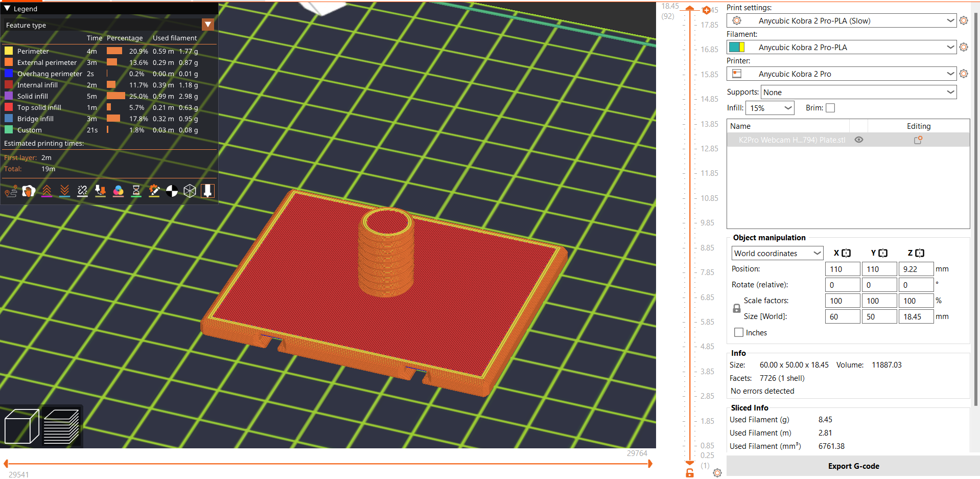
Task: Toggle retractions icon with upward chevrons
Action: point(46,191)
